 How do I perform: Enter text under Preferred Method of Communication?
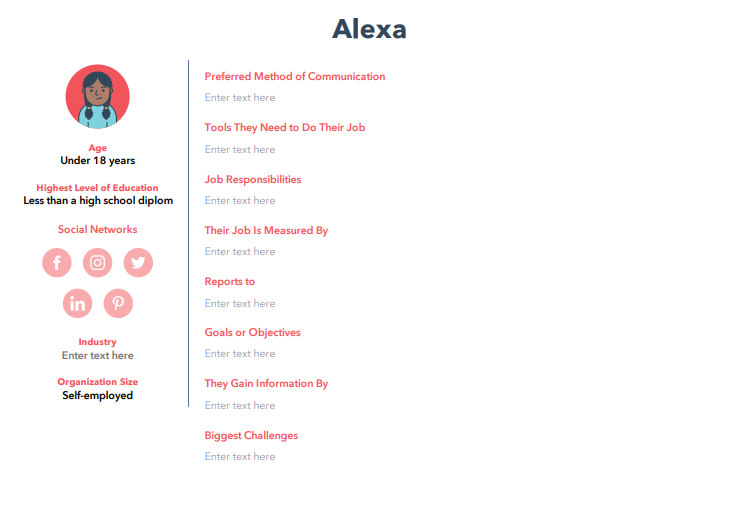click(240, 98)
